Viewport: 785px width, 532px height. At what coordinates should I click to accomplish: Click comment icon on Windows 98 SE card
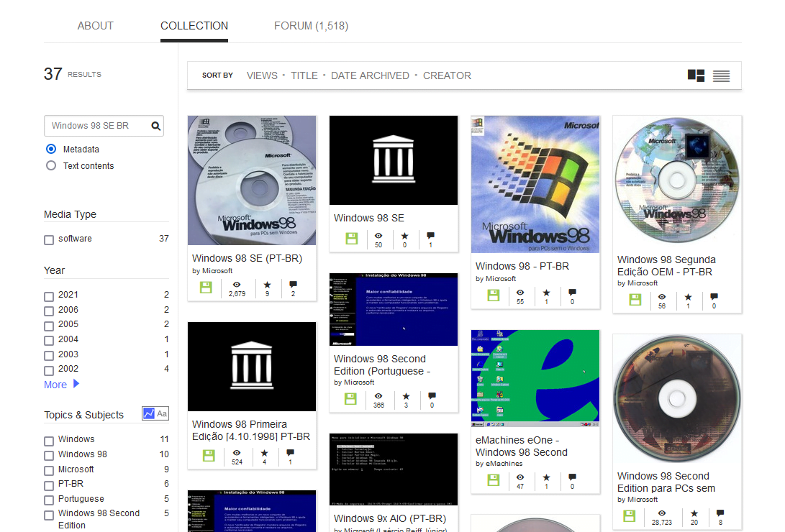coord(430,236)
